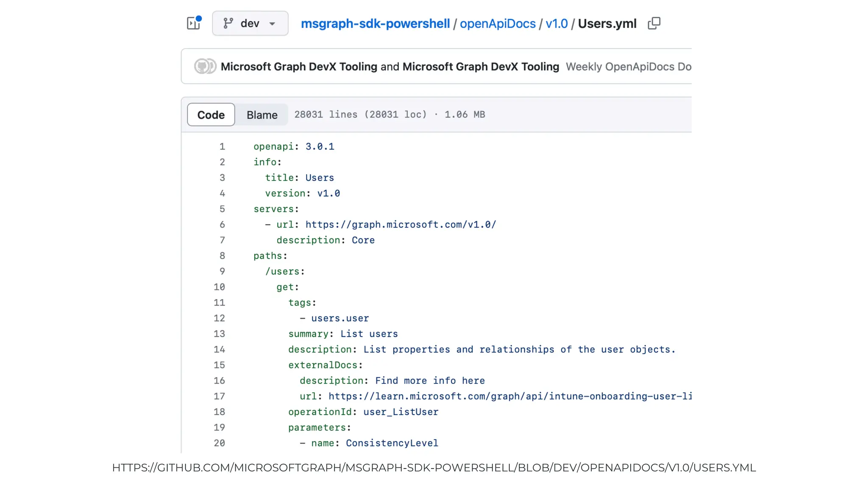Select line number 20
Image resolution: width=868 pixels, height=488 pixels.
[x=219, y=443]
